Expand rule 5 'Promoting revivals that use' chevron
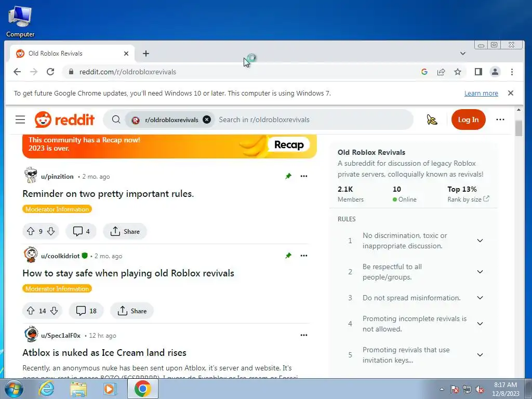The height and width of the screenshot is (399, 532). (480, 355)
